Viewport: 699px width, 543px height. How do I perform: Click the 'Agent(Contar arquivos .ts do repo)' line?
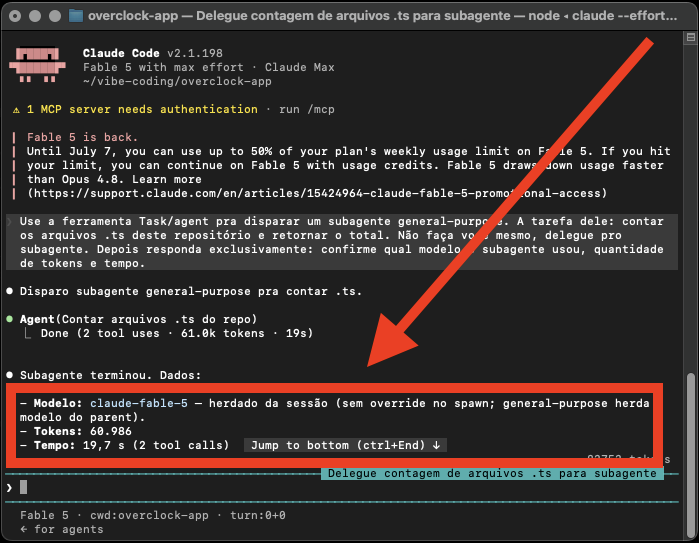tap(139, 319)
